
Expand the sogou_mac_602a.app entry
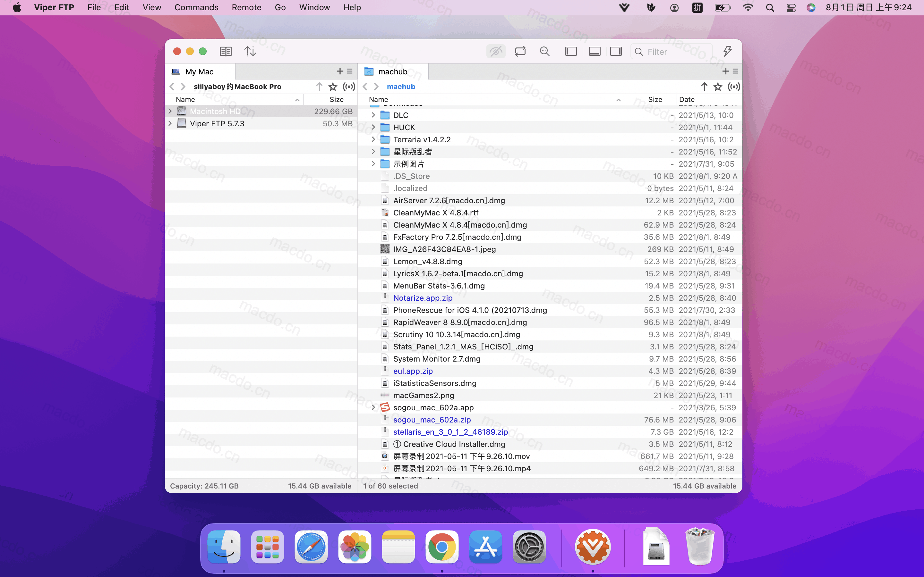(373, 407)
